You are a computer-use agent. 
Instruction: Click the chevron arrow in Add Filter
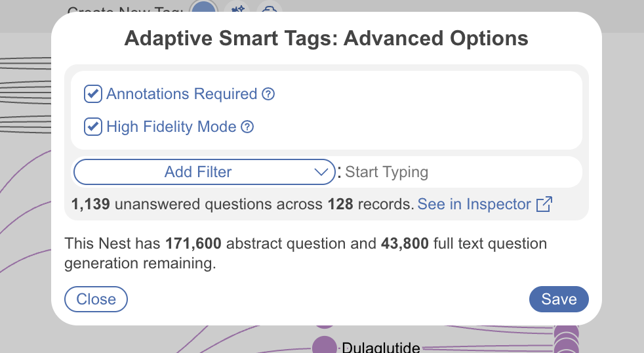321,173
